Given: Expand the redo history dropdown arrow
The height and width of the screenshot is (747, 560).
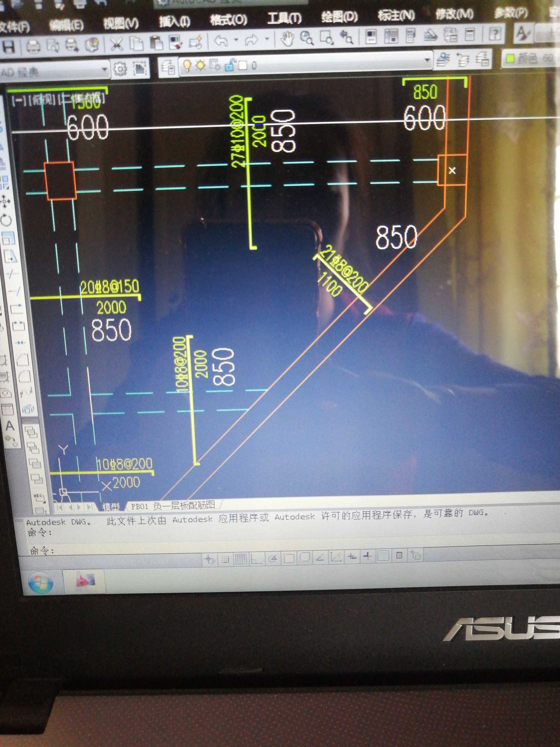Looking at the screenshot, I should click(267, 39).
